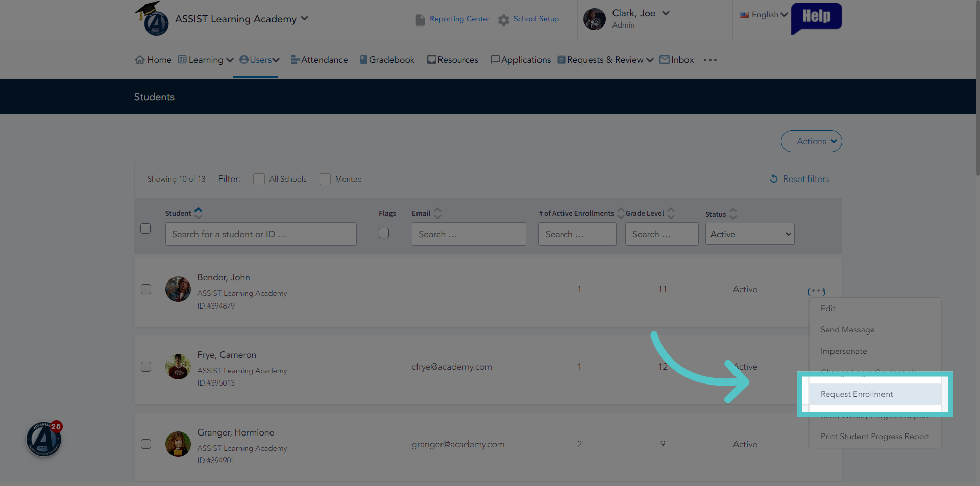
Task: Click the three-dots menu for Bender, John
Action: click(x=817, y=291)
